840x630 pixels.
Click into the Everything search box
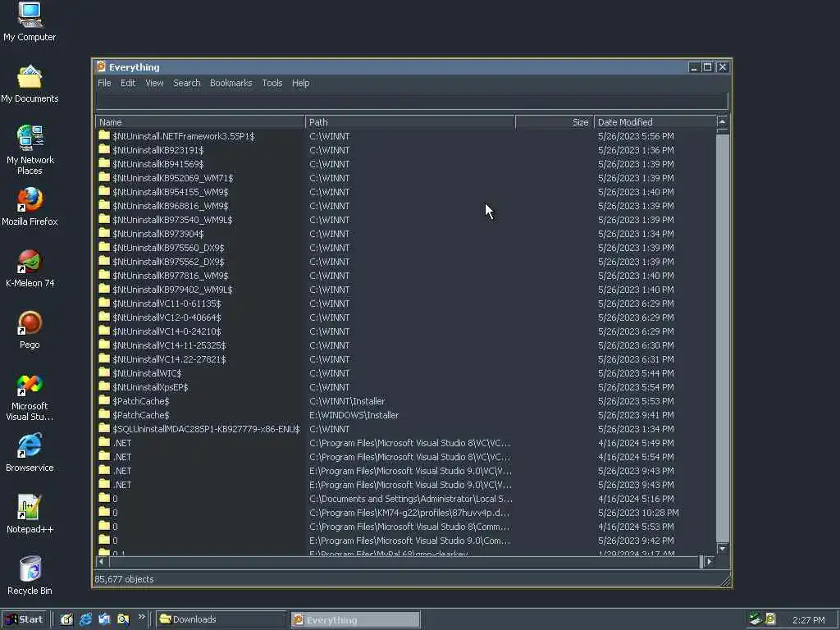(412, 101)
